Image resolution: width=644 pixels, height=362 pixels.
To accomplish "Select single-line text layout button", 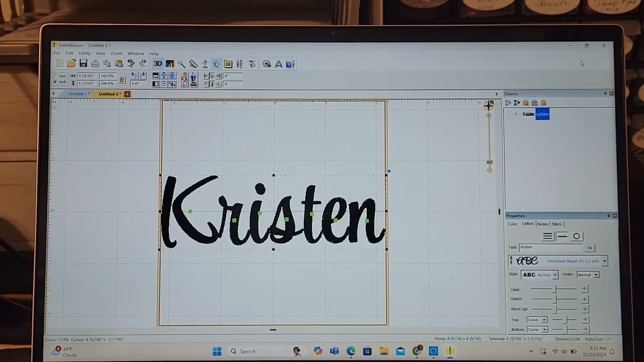I will coord(562,236).
